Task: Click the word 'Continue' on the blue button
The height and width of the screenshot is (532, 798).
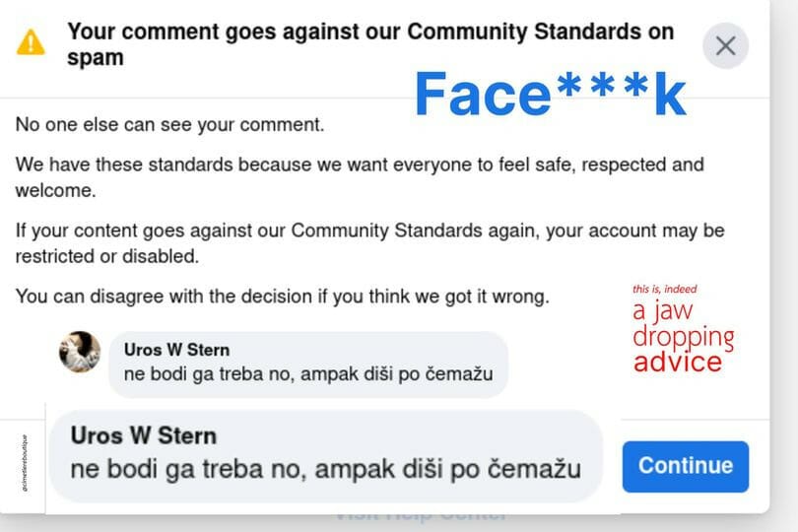Action: point(685,466)
